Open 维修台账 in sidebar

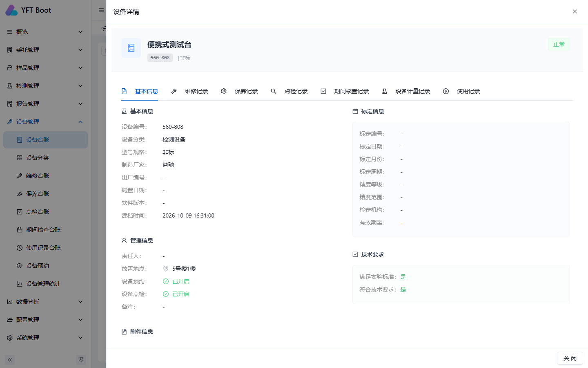pyautogui.click(x=45, y=176)
